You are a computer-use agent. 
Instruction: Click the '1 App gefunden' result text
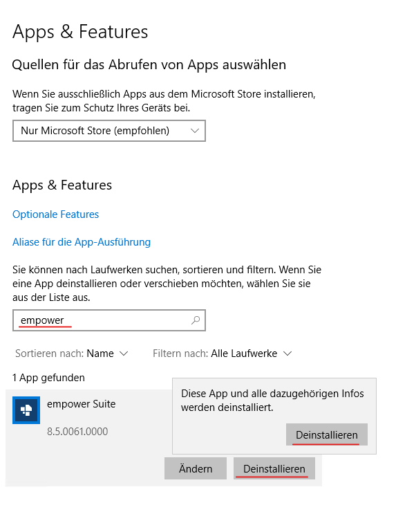click(48, 378)
